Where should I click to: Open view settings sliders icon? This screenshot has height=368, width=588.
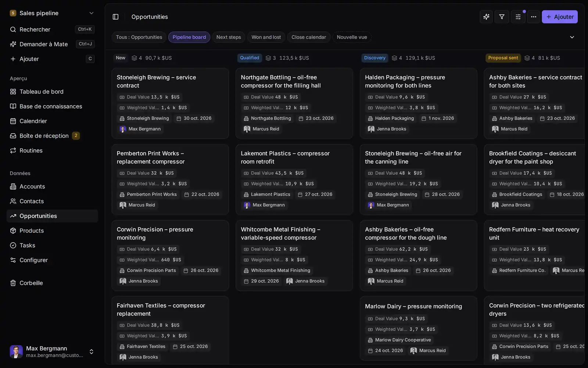tap(518, 17)
